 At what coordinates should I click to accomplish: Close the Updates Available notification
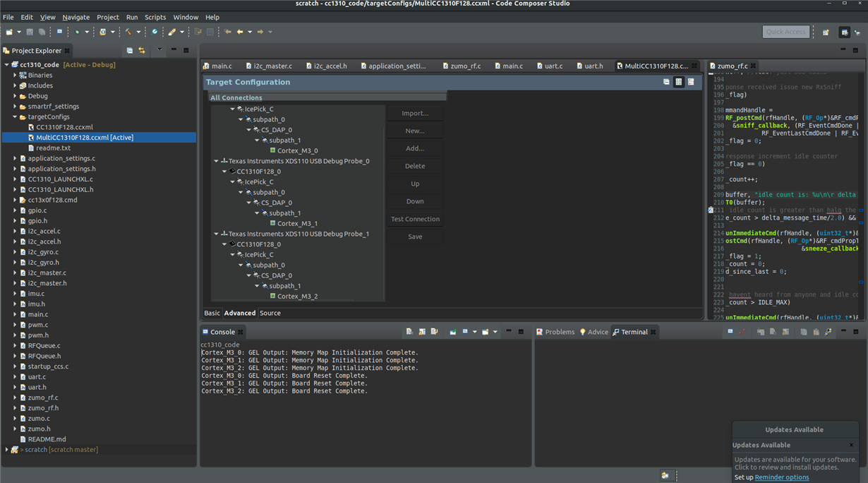tap(851, 445)
